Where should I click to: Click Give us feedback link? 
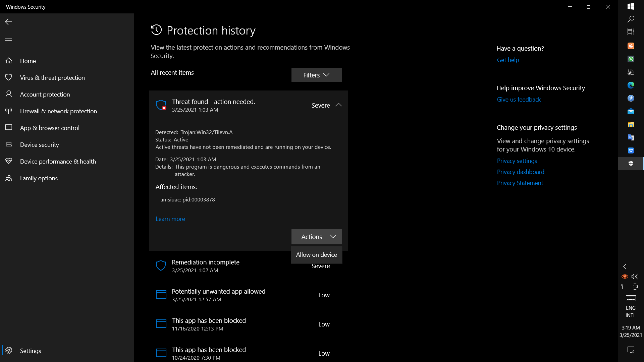[519, 100]
